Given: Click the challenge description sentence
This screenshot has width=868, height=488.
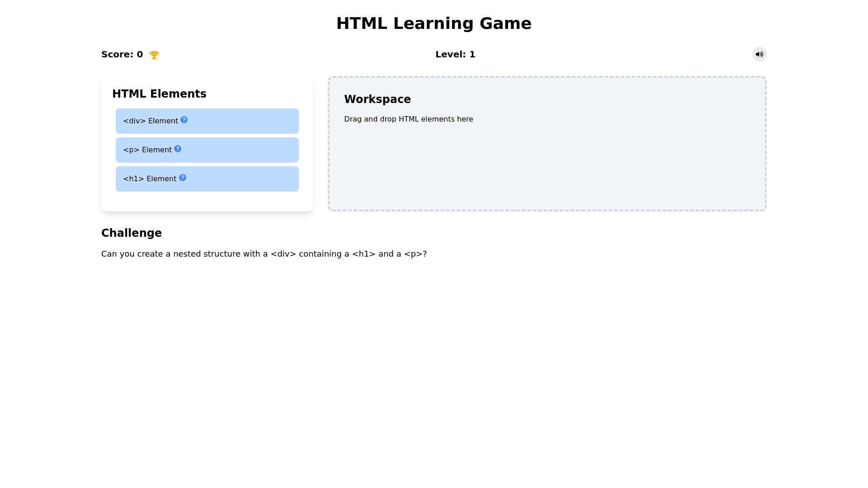Looking at the screenshot, I should 264,254.
